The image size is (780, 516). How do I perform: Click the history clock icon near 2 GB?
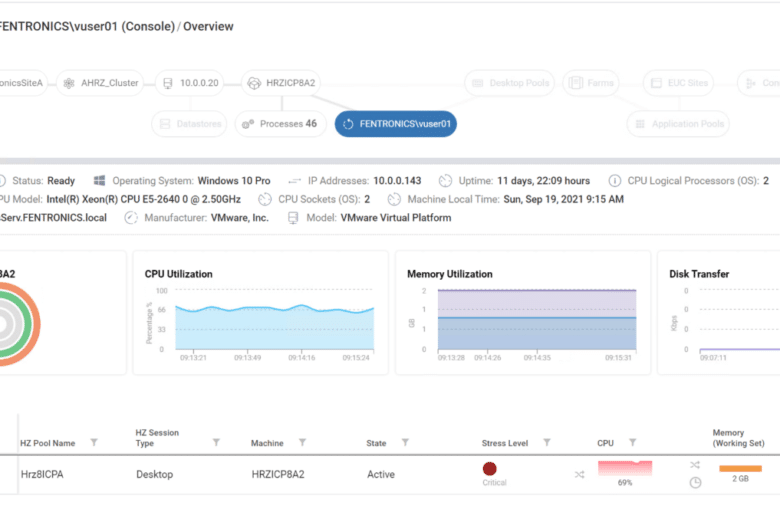(x=695, y=482)
